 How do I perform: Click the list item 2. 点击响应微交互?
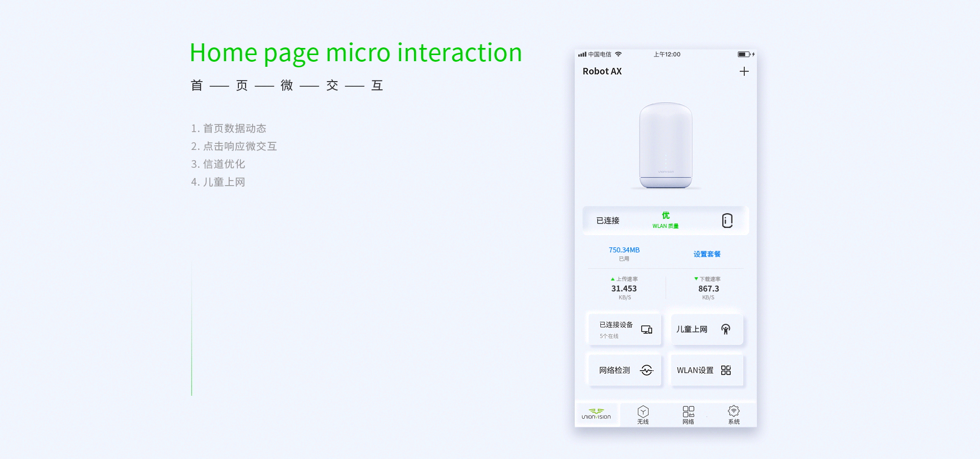point(234,146)
